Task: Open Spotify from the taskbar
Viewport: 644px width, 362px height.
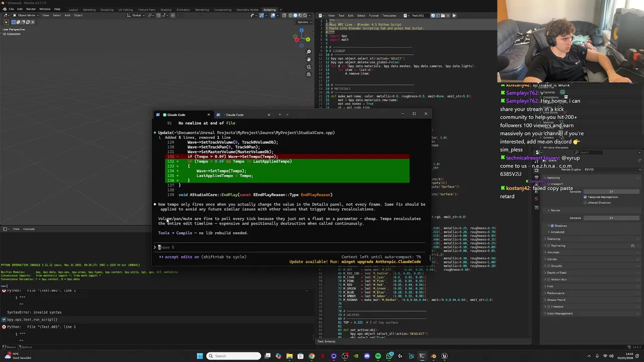Action: click(x=378, y=356)
